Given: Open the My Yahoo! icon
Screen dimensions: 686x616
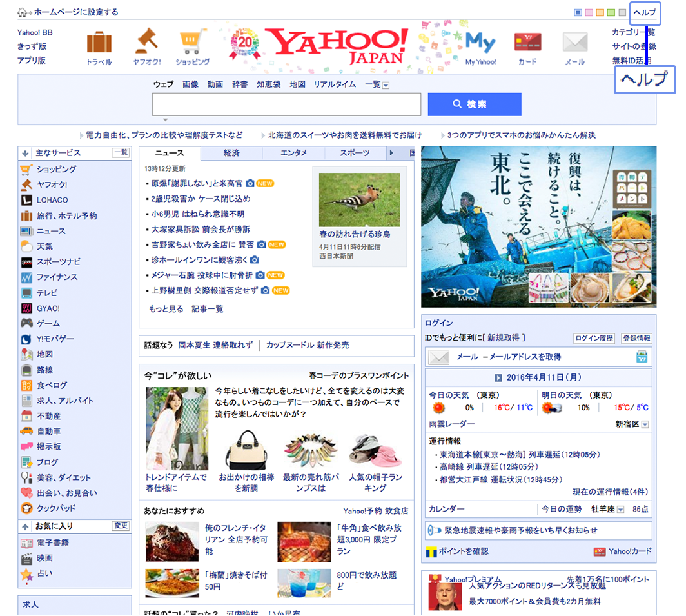Looking at the screenshot, I should tap(480, 43).
